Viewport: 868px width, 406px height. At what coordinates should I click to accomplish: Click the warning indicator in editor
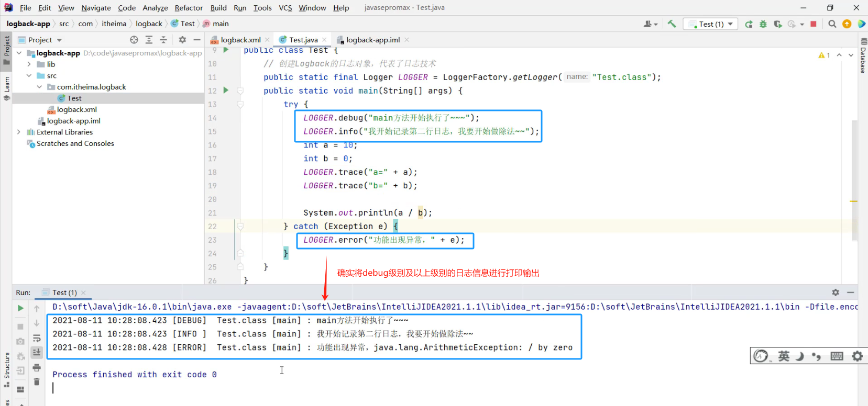pyautogui.click(x=824, y=55)
